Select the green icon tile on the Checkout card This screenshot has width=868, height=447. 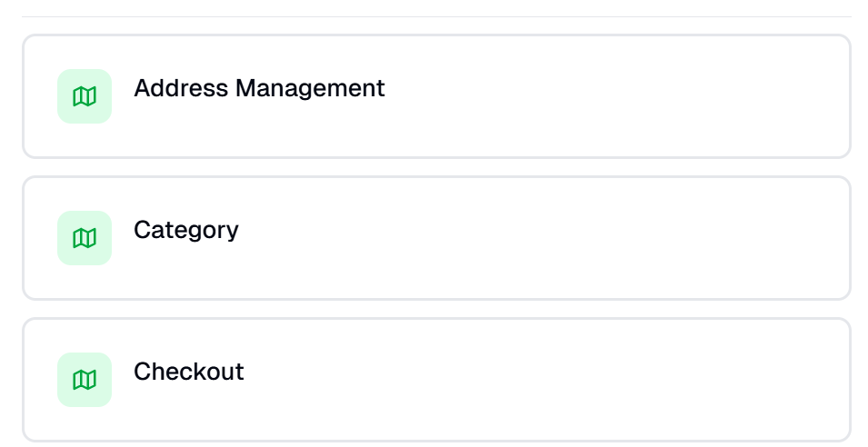click(85, 380)
